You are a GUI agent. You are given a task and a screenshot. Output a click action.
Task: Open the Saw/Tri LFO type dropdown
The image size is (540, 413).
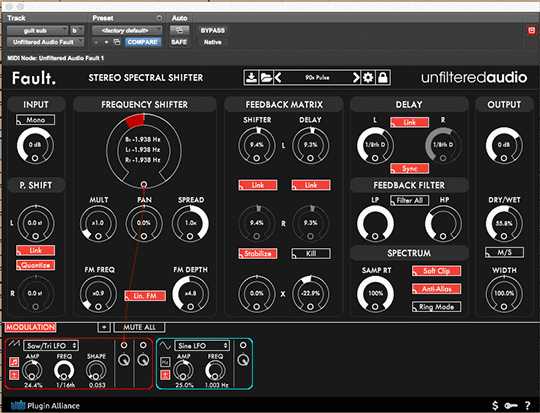[x=51, y=345]
